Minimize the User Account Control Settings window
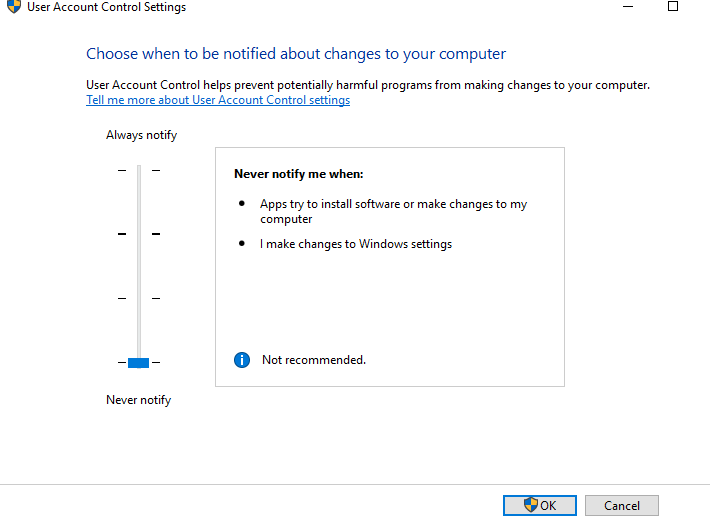This screenshot has width=710, height=529. pyautogui.click(x=628, y=6)
